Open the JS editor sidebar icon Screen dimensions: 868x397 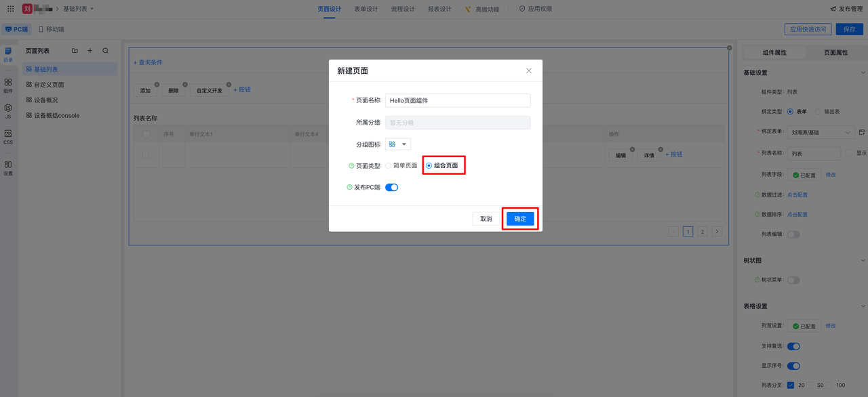pyautogui.click(x=8, y=108)
